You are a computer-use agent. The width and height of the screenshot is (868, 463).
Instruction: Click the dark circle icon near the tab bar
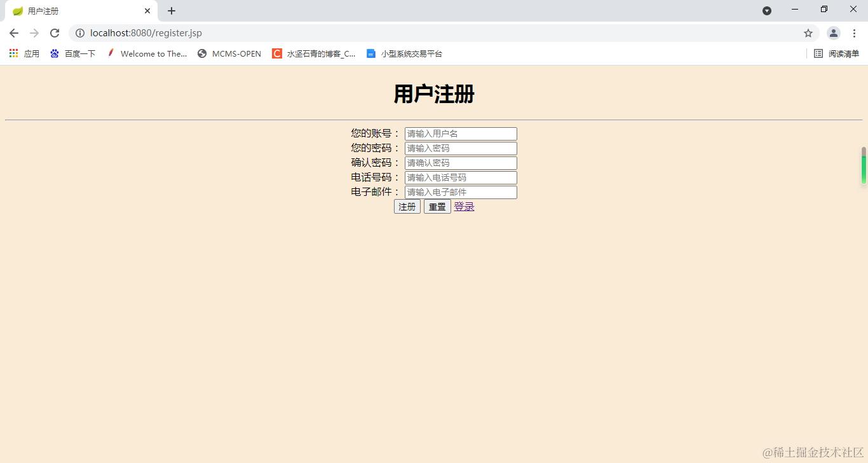[x=767, y=10]
